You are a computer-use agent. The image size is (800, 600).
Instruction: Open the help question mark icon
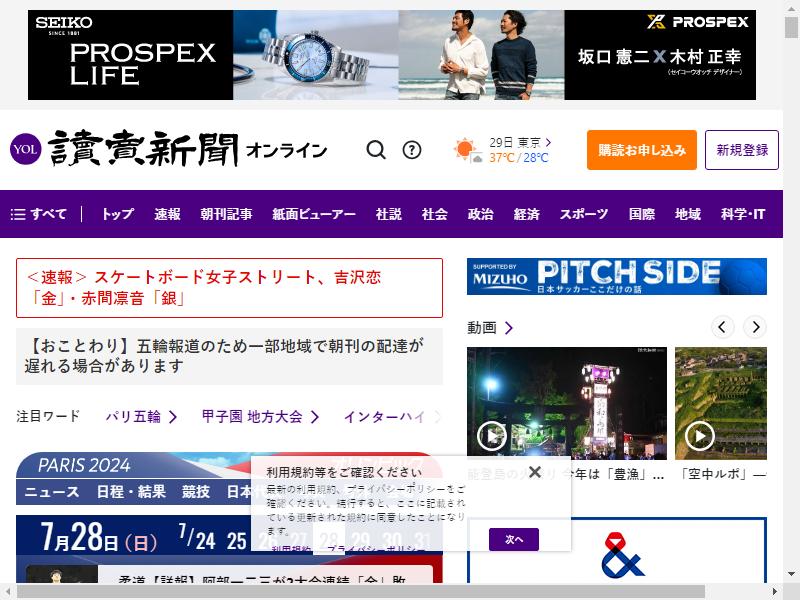point(412,150)
